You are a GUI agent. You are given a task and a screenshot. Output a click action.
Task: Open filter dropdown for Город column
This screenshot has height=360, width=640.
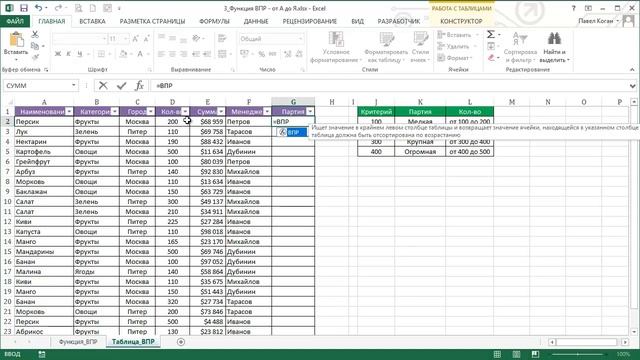(x=151, y=111)
